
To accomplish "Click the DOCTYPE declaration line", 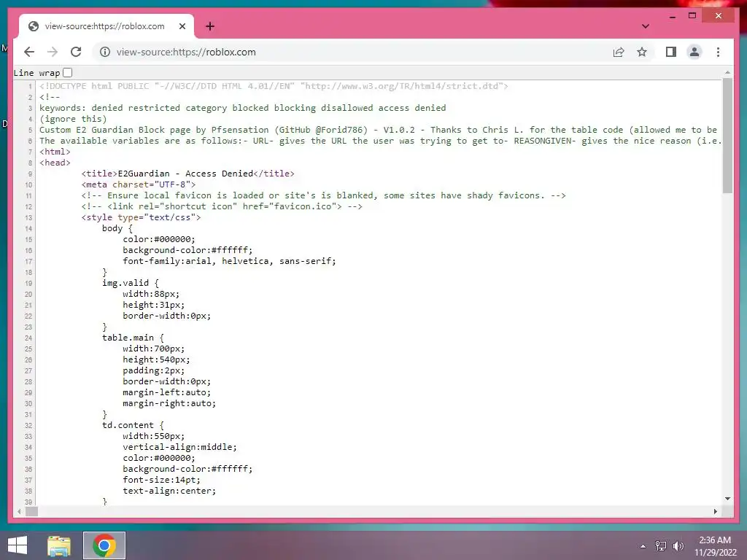I will (x=274, y=86).
